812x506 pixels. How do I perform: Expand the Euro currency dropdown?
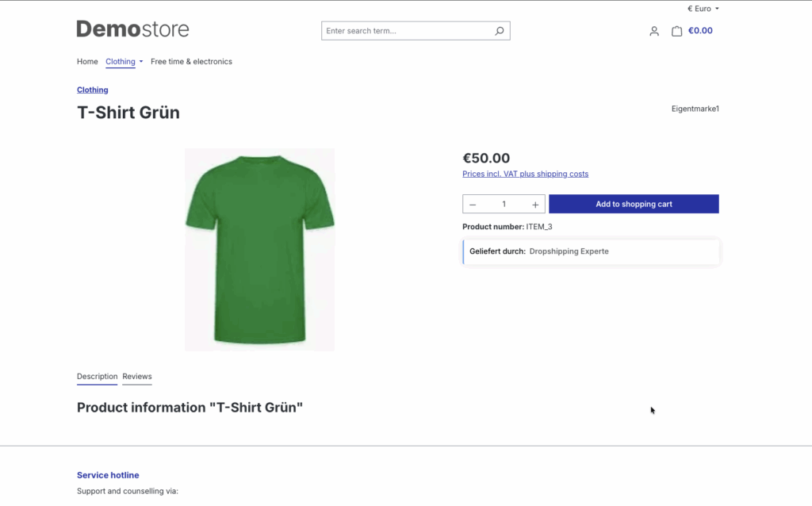(x=703, y=9)
